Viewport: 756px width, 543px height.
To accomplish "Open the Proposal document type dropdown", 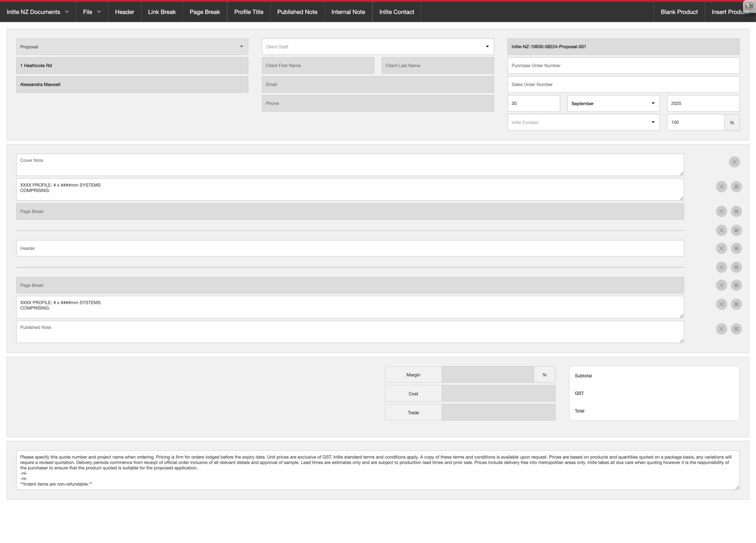I will pos(132,47).
